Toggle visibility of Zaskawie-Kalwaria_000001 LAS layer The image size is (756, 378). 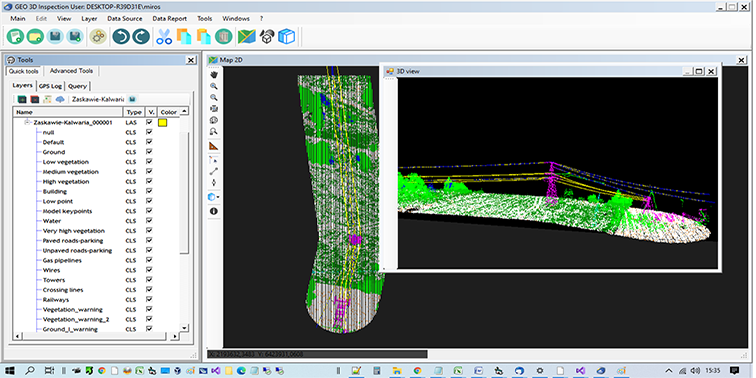149,122
